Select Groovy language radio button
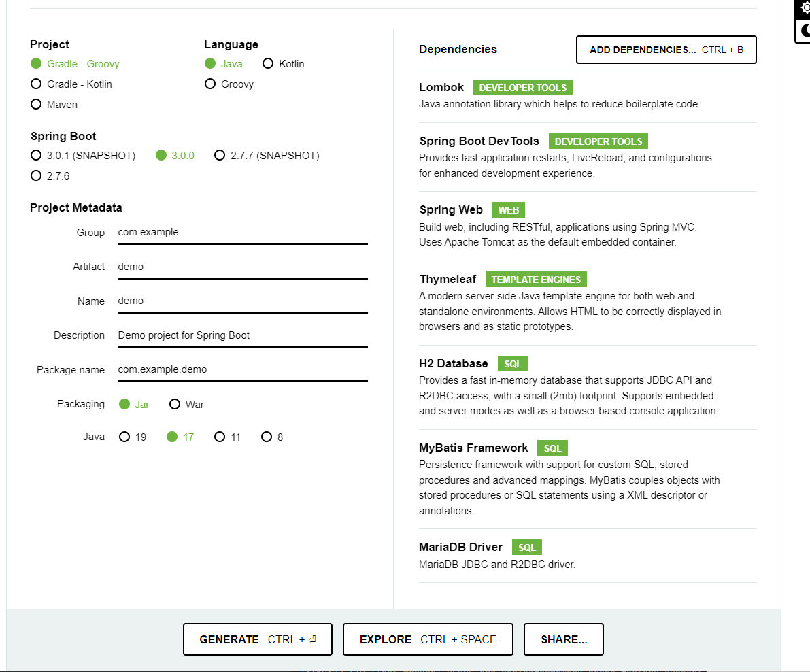Viewport: 810px width, 672px height. pos(229,84)
